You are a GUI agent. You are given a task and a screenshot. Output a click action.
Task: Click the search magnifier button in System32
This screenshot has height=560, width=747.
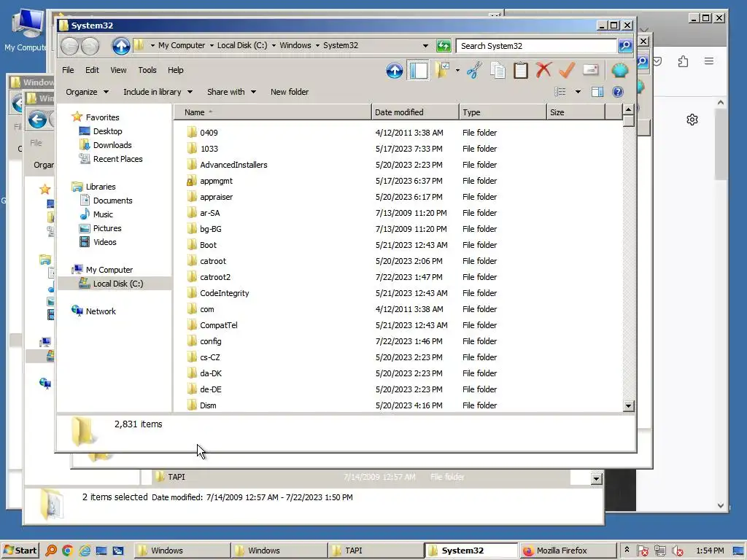625,46
